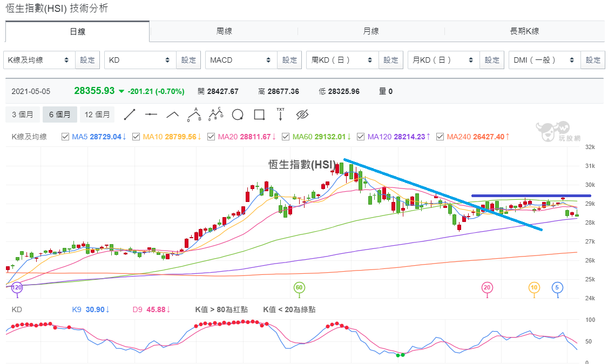
Task: Click the MA240 value 26427.40
Action: [x=489, y=137]
